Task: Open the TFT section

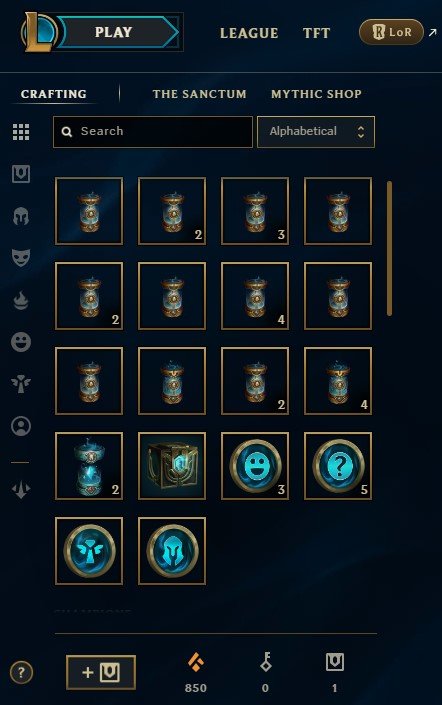Action: coord(317,33)
